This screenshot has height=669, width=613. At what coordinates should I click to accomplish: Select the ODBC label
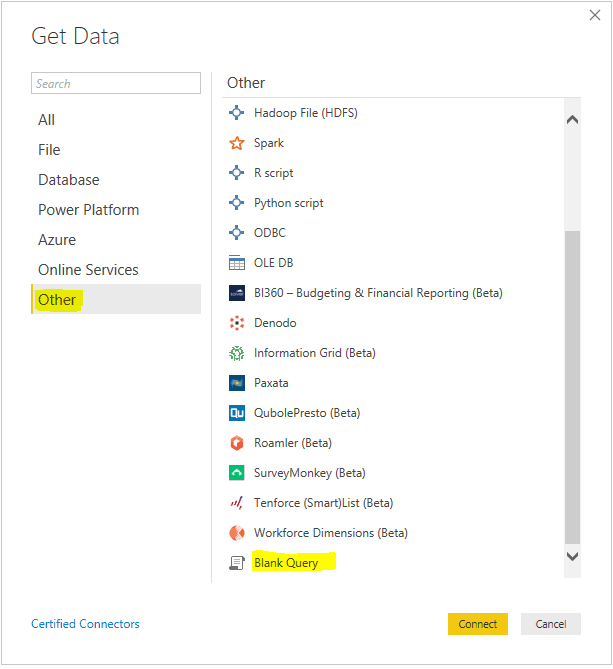coord(270,233)
